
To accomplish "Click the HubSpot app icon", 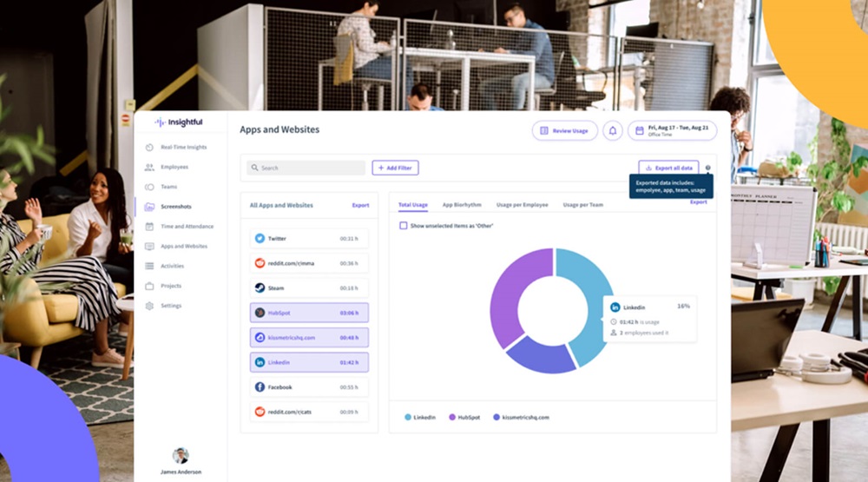I will tap(260, 313).
